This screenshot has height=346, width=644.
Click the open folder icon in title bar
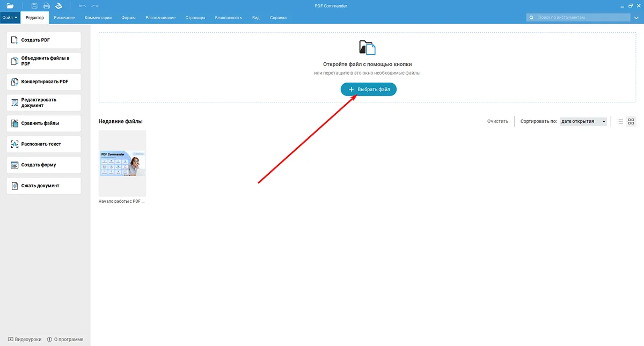point(10,5)
